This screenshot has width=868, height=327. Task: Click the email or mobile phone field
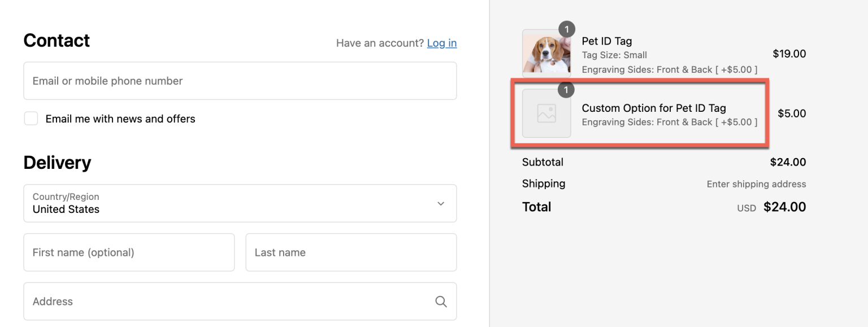coord(240,81)
